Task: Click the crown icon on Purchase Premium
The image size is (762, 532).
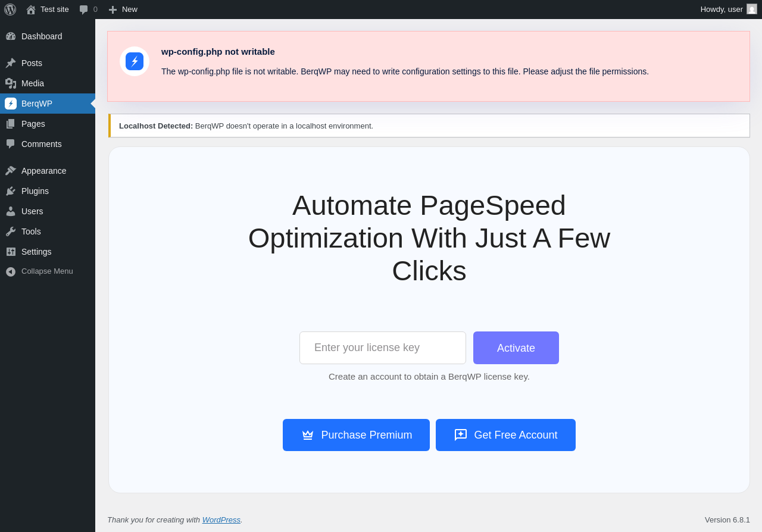Action: [x=308, y=435]
